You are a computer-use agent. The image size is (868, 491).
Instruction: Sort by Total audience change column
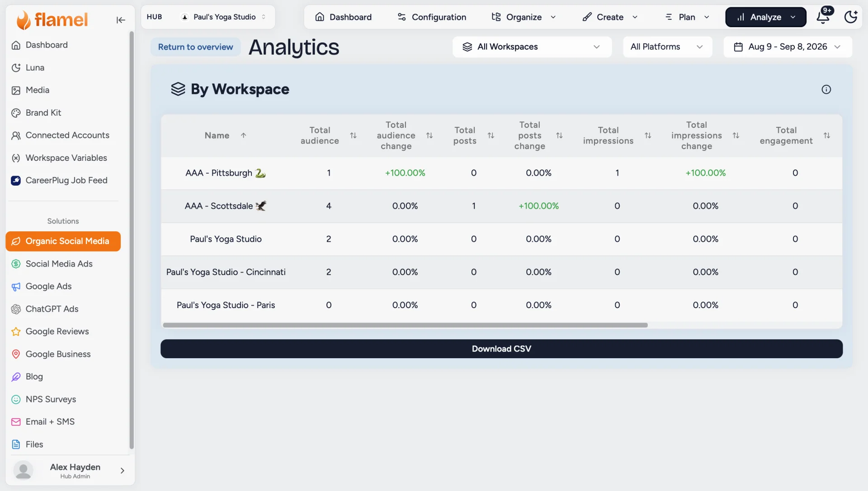point(429,136)
